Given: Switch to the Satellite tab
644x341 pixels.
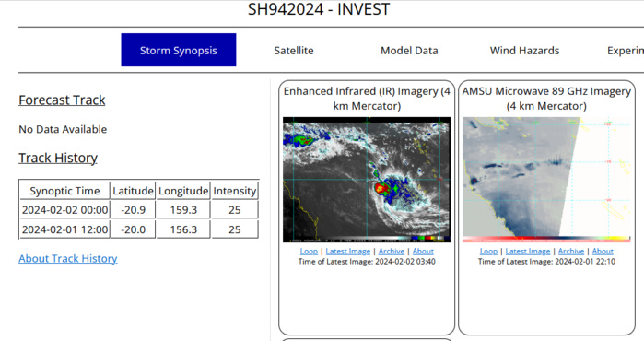Looking at the screenshot, I should (294, 51).
